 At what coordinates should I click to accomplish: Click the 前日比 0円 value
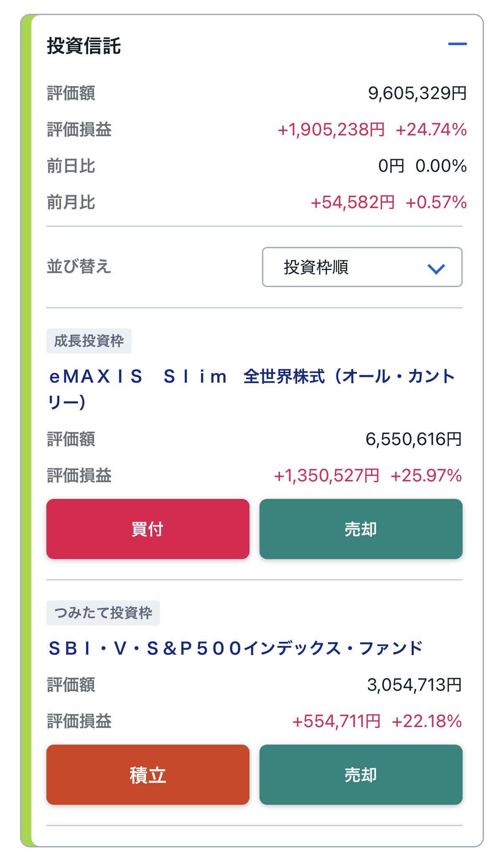(x=391, y=166)
